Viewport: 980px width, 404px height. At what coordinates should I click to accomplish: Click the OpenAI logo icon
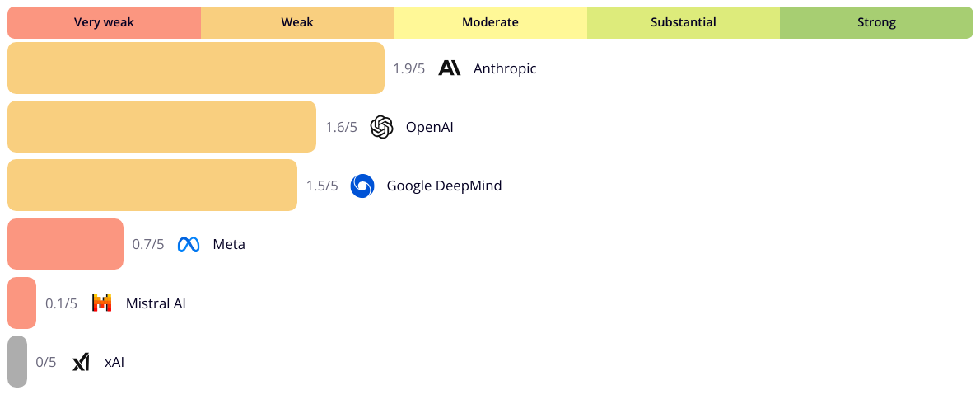click(381, 127)
